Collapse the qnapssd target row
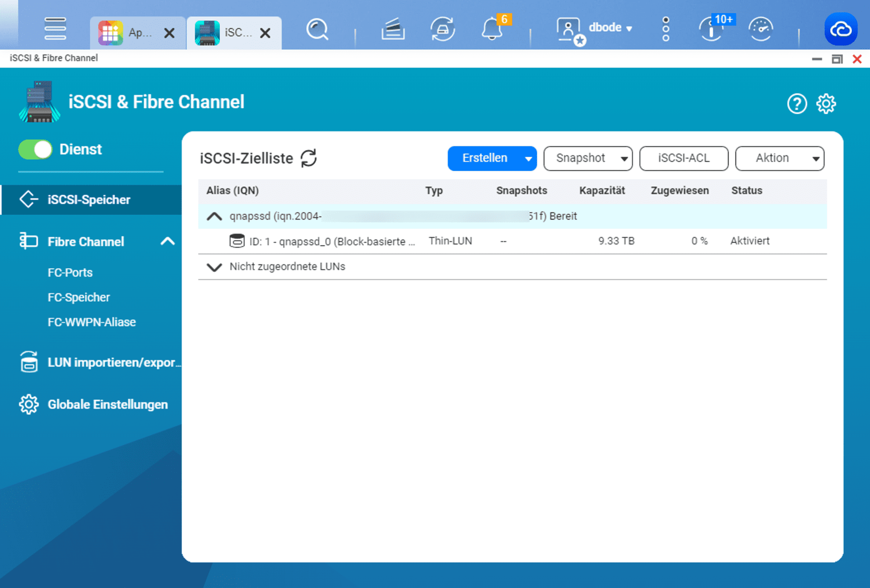 click(x=214, y=216)
